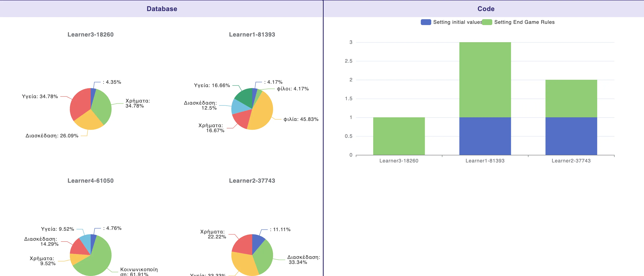This screenshot has height=276, width=644.
Task: Click the blue legend swatch for initial values
Action: coord(426,22)
